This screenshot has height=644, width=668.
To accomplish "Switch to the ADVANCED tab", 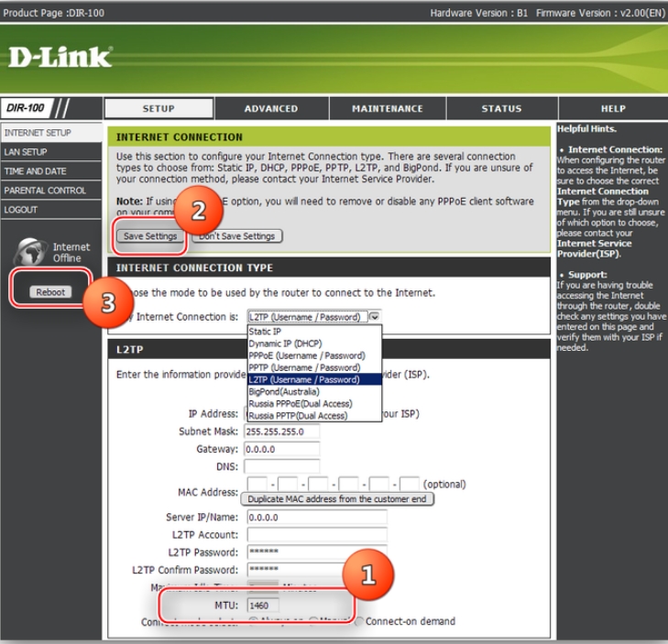I will pyautogui.click(x=271, y=109).
